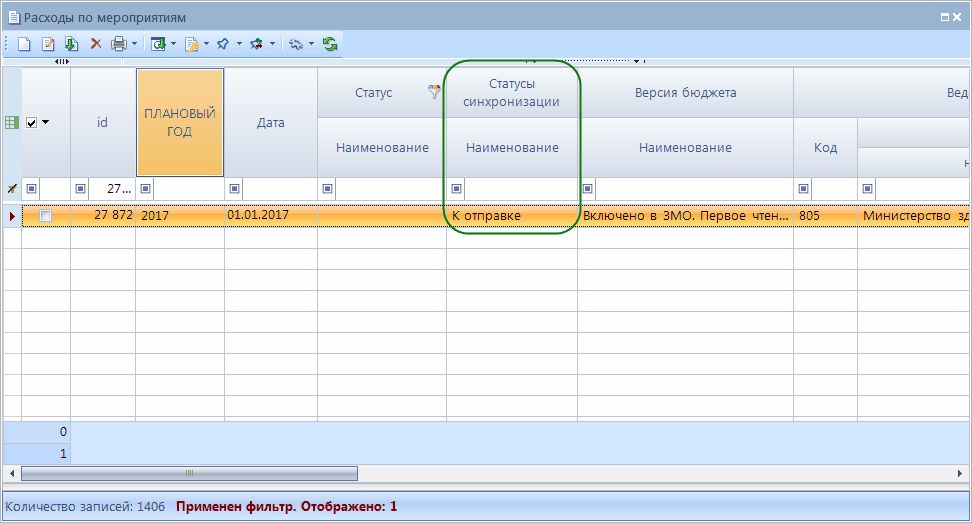The width and height of the screenshot is (972, 523).
Task: Click the horizontal scrollbar thumb at bottom
Action: [190, 473]
